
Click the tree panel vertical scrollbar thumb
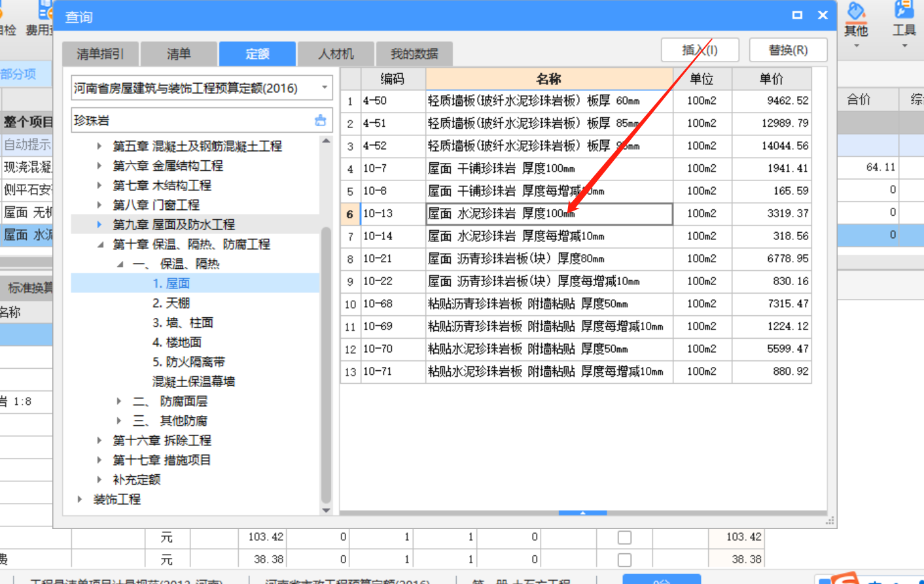(326, 365)
